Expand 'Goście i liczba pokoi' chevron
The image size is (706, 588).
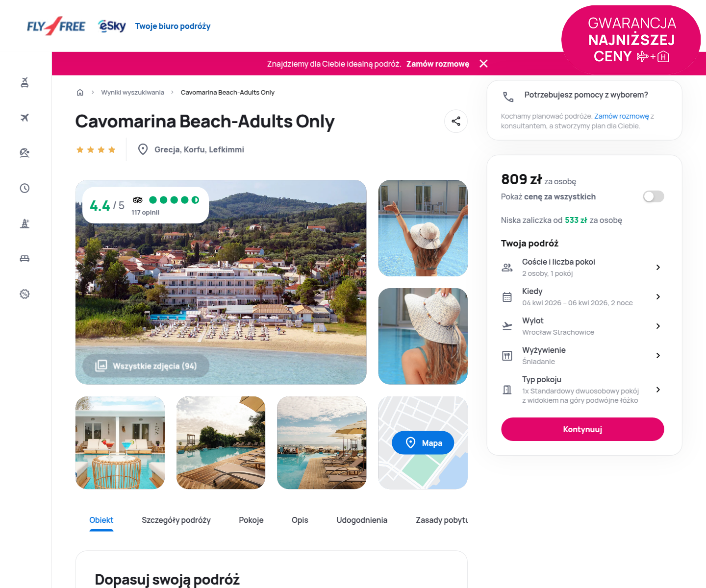click(658, 267)
